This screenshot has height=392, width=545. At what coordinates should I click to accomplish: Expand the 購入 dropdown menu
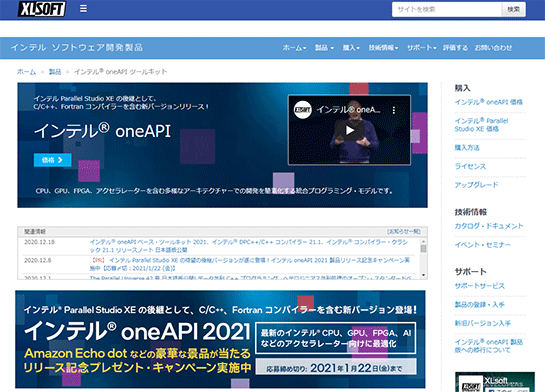pos(351,48)
